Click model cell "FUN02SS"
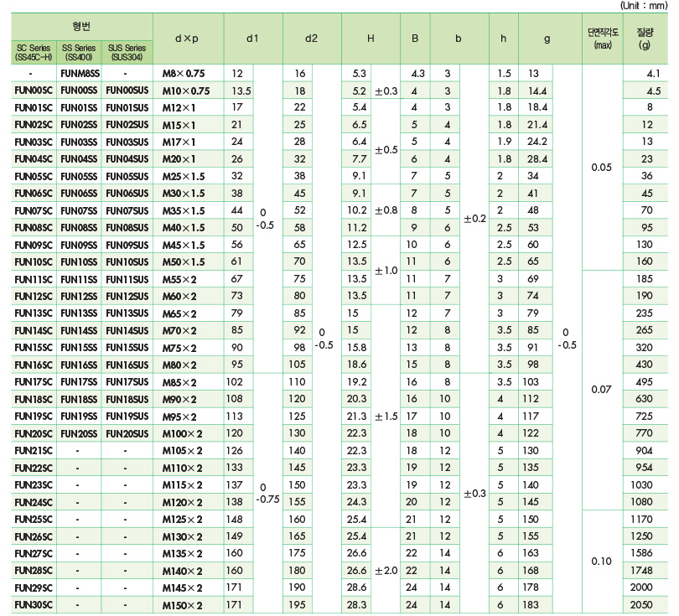Image resolution: width=679 pixels, height=616 pixels. point(79,125)
